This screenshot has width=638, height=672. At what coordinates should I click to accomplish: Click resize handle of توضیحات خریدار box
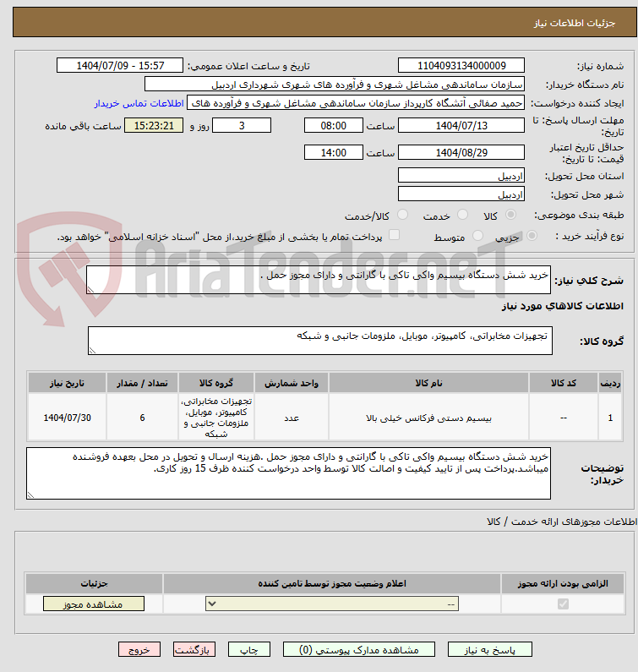coord(30,495)
